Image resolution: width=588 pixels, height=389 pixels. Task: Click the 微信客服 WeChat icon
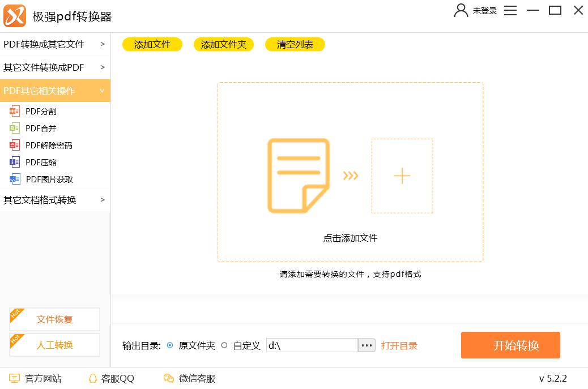tap(168, 378)
